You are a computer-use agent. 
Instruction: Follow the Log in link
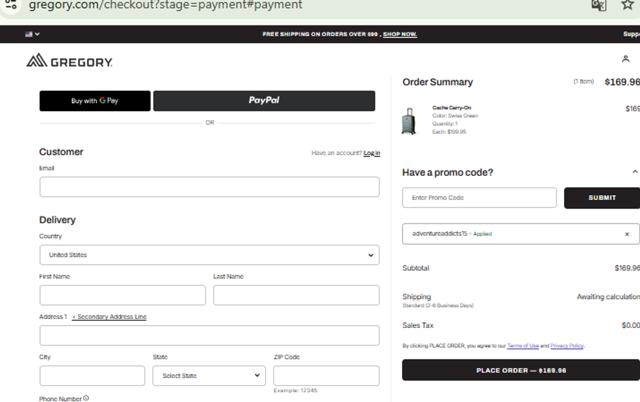[372, 153]
